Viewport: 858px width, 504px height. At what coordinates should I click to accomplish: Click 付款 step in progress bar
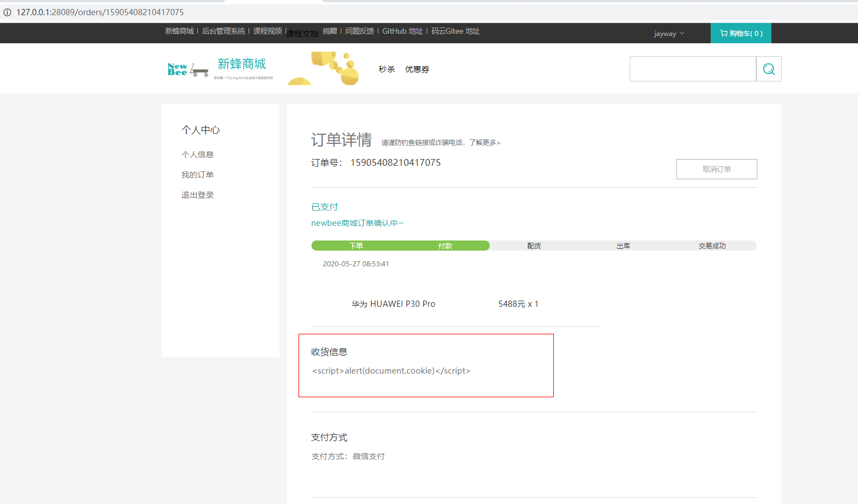(445, 246)
